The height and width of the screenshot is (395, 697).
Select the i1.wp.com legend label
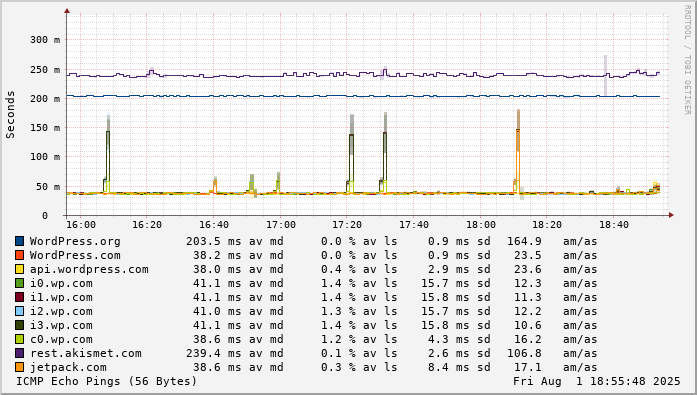pos(61,297)
